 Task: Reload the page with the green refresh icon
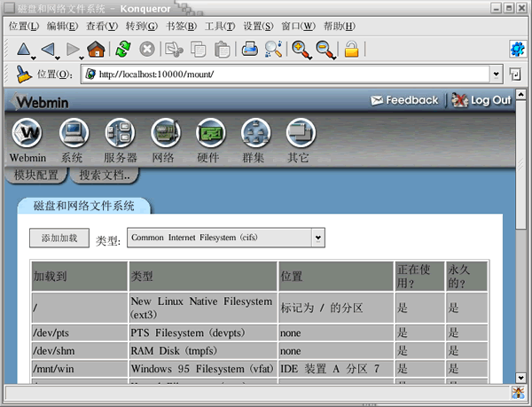[123, 49]
